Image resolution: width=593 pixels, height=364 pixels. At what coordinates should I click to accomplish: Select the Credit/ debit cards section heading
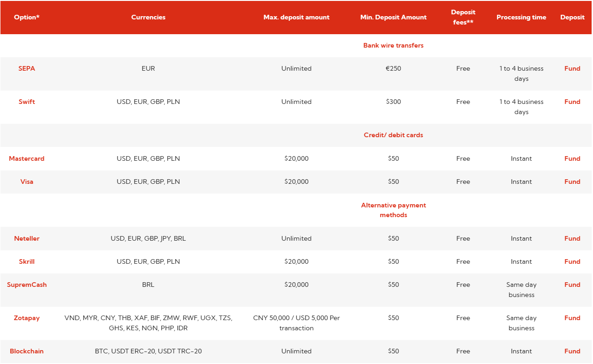click(x=393, y=135)
